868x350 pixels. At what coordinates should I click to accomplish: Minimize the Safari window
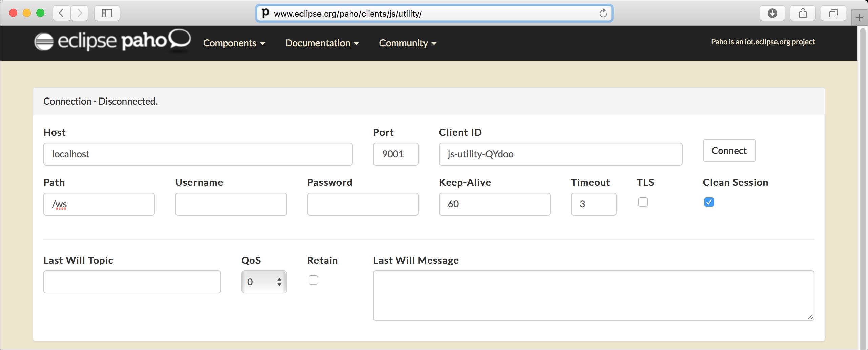[27, 13]
